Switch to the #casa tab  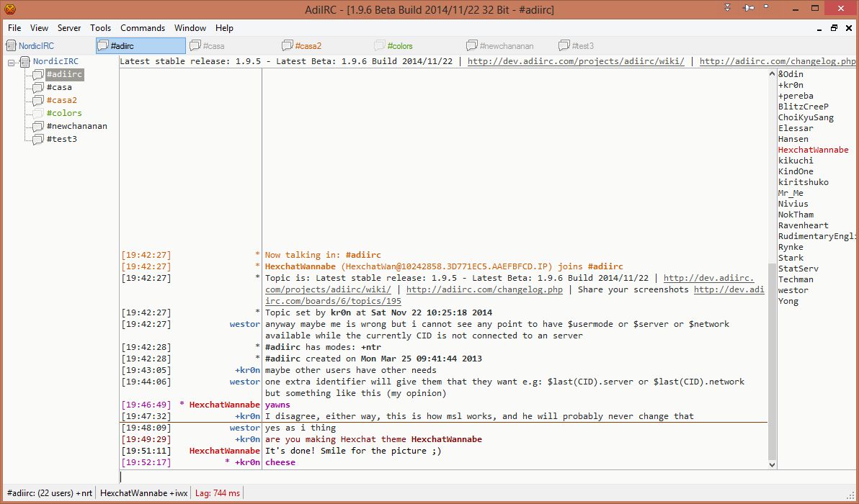(233, 45)
